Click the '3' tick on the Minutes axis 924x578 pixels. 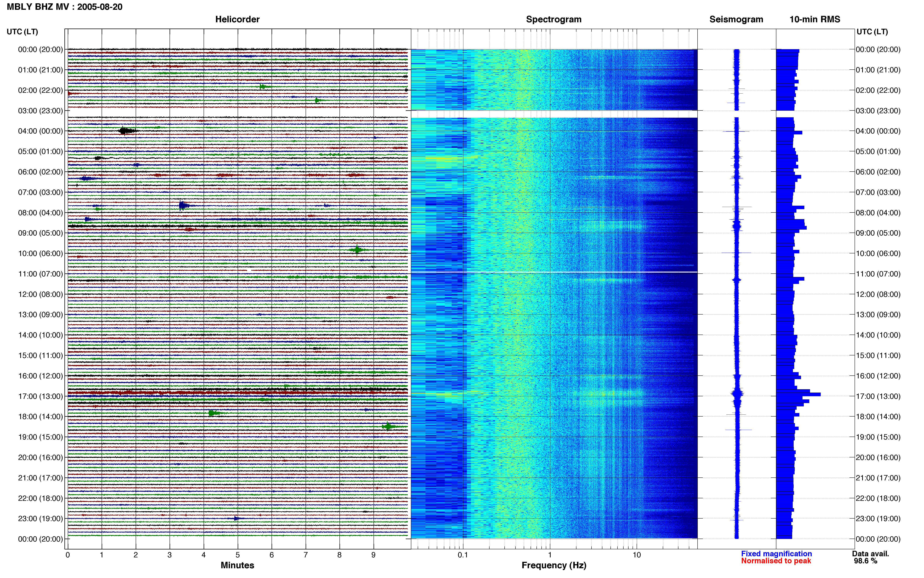pos(170,555)
